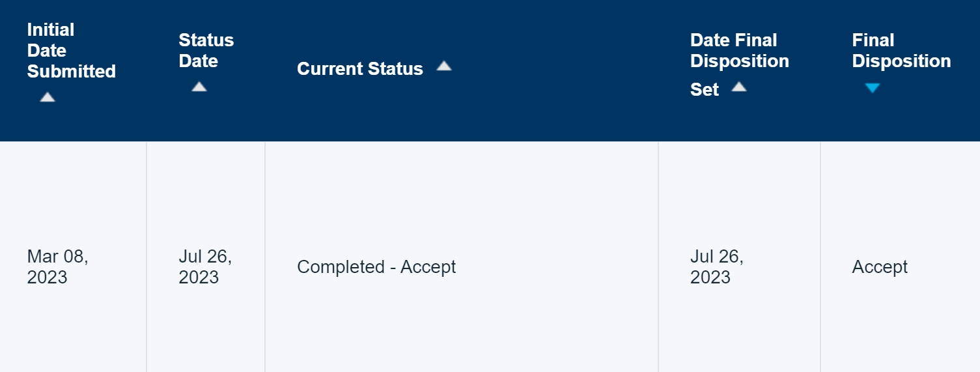Click the Final Disposition header label
Screen dimensions: 980x372
(902, 51)
